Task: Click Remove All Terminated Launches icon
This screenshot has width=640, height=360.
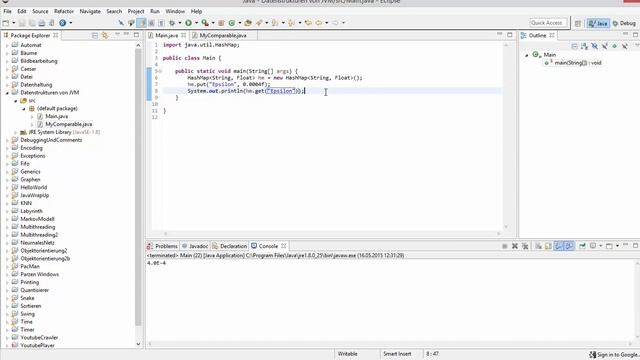Action: [x=525, y=246]
